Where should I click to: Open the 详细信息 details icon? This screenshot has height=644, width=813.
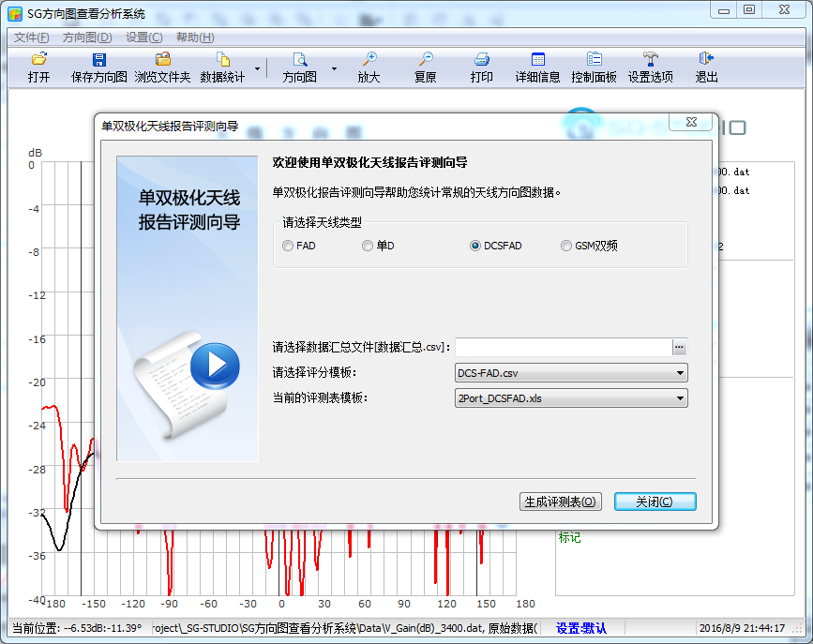(x=538, y=60)
